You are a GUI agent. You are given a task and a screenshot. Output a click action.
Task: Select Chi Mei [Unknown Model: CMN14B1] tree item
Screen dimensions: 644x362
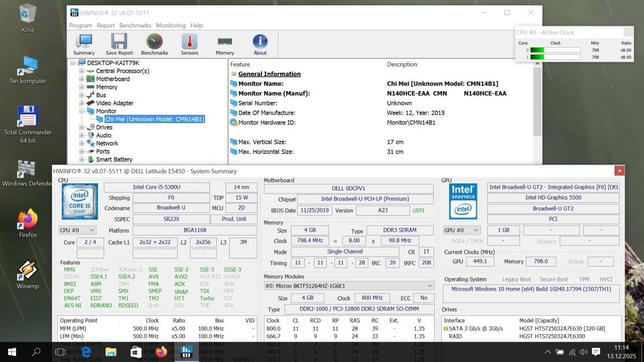click(155, 119)
